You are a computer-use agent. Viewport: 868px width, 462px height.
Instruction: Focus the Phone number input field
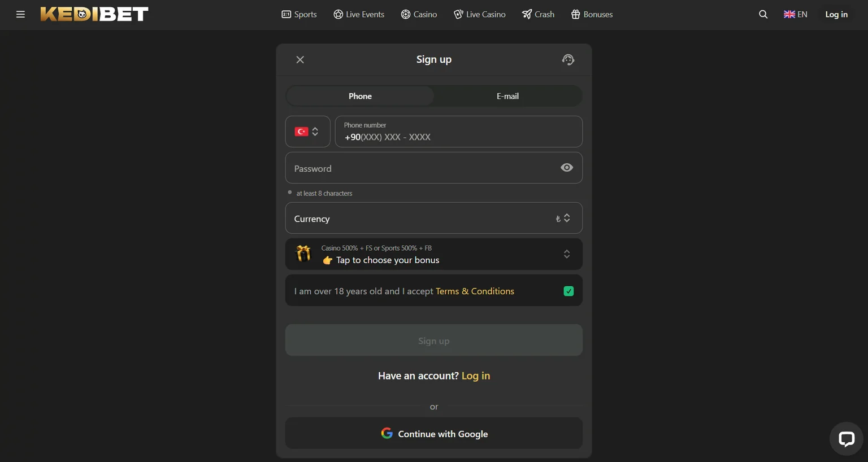pos(458,132)
